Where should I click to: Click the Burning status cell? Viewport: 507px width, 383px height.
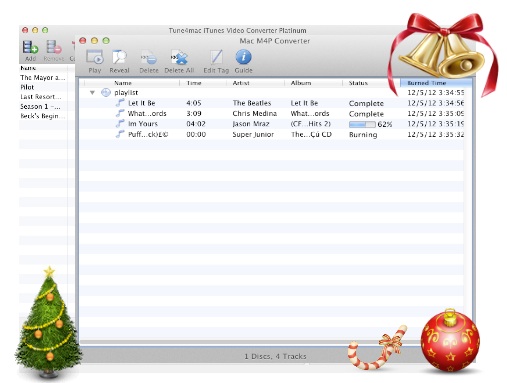[363, 135]
